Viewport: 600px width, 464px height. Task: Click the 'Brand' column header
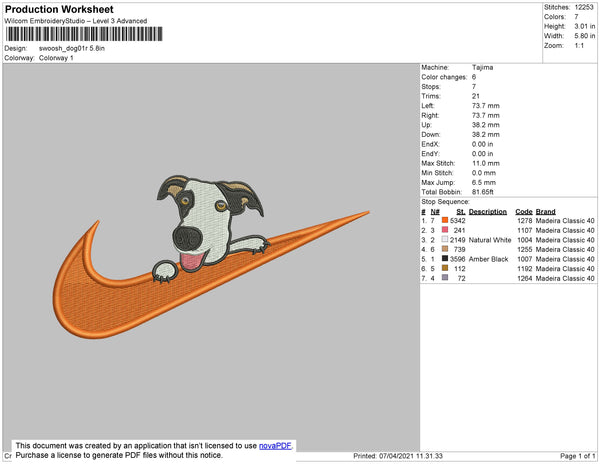pyautogui.click(x=545, y=212)
